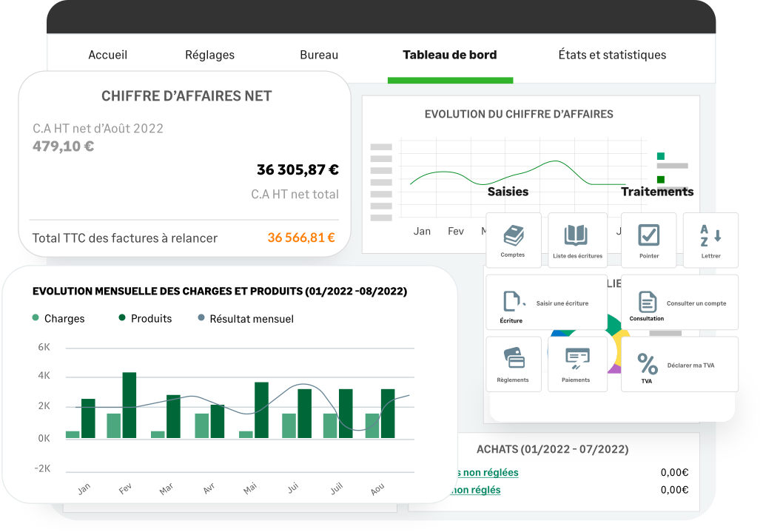This screenshot has height=532, width=763.
Task: Select the Pointer checkmark icon
Action: 648,236
